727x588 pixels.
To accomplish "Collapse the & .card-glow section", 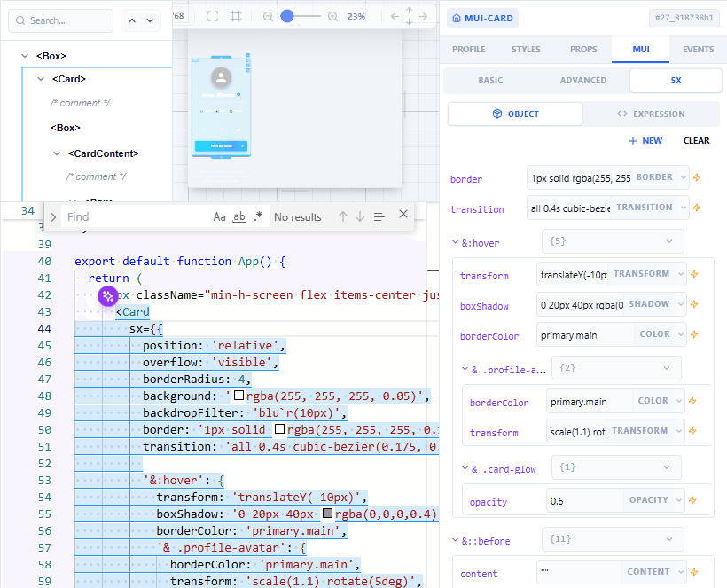I will 465,468.
